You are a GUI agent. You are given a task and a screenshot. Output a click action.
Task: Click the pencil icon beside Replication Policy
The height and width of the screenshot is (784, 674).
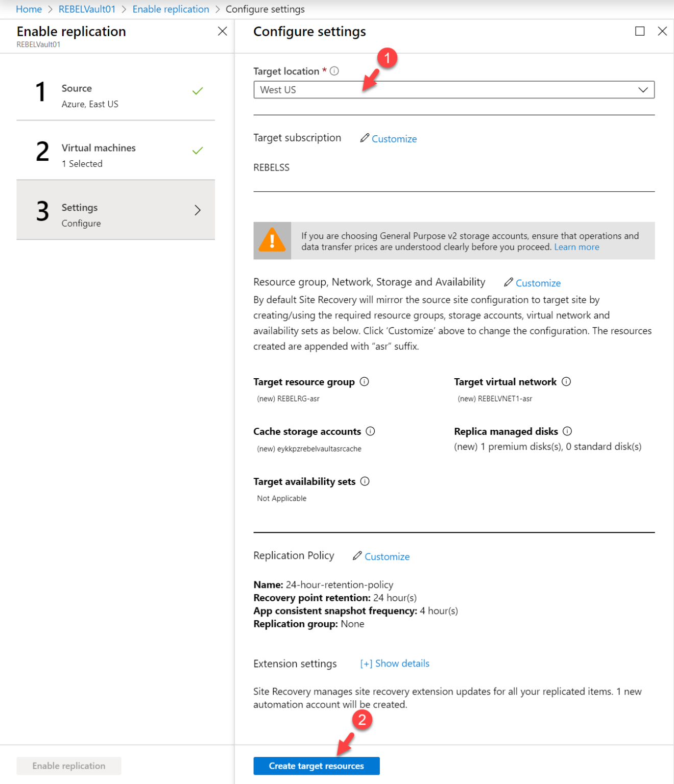click(x=357, y=556)
